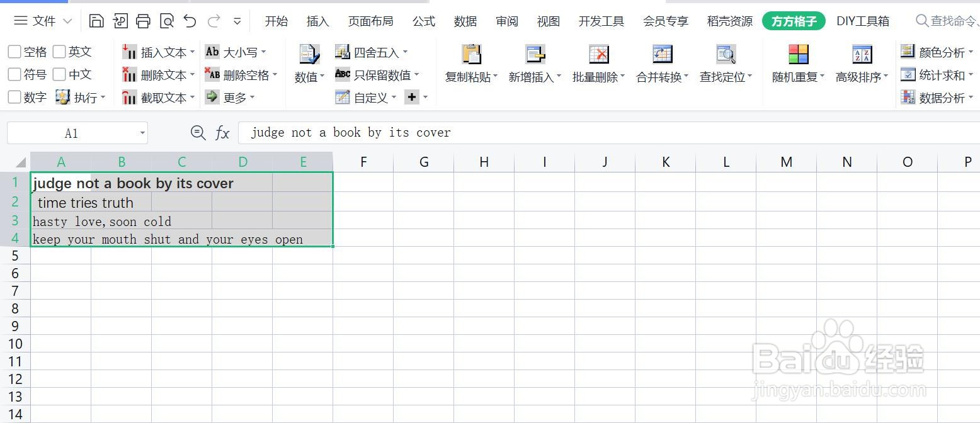
Task: Select row header 7
Action: 15,291
